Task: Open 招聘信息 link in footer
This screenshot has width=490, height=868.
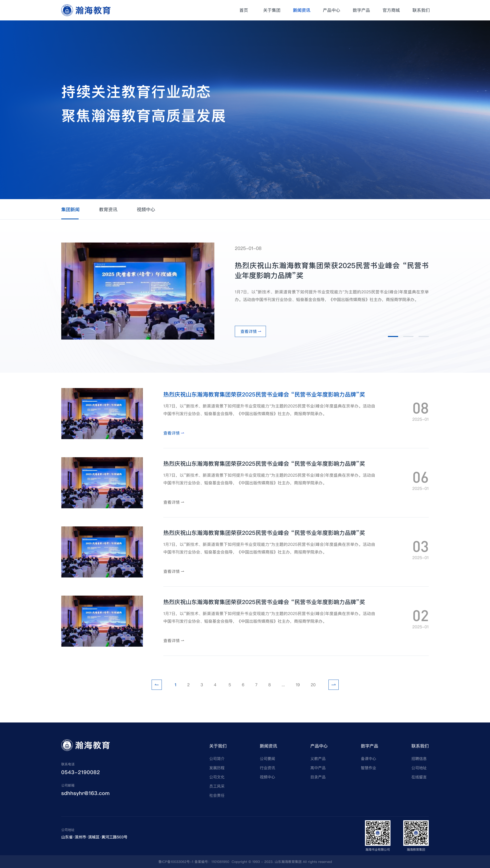Action: 419,758
